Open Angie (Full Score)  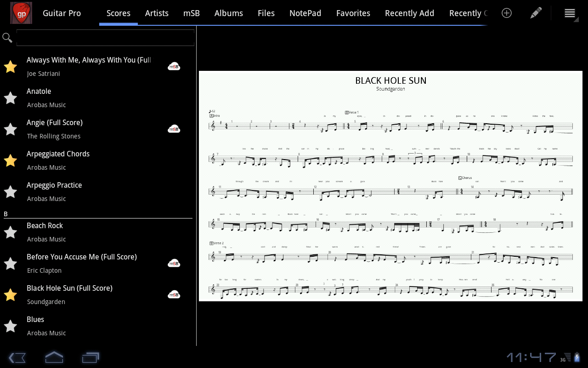[55, 122]
